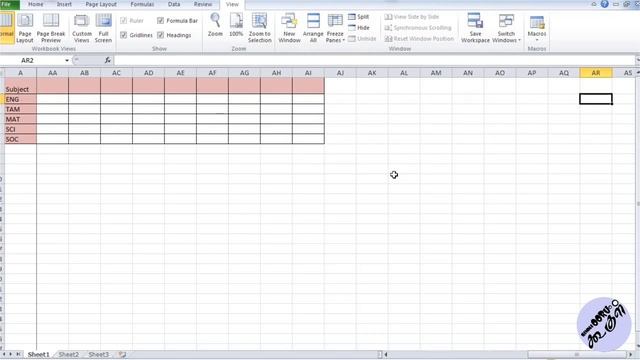Expand the Switch Windows dropdown
Screen dimensions: 640x360
506,37
